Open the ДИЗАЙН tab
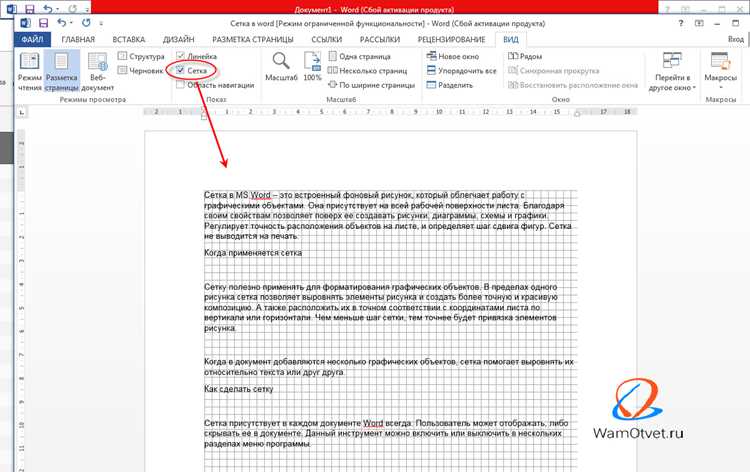Viewport: 750px width, 472px height. pos(178,39)
